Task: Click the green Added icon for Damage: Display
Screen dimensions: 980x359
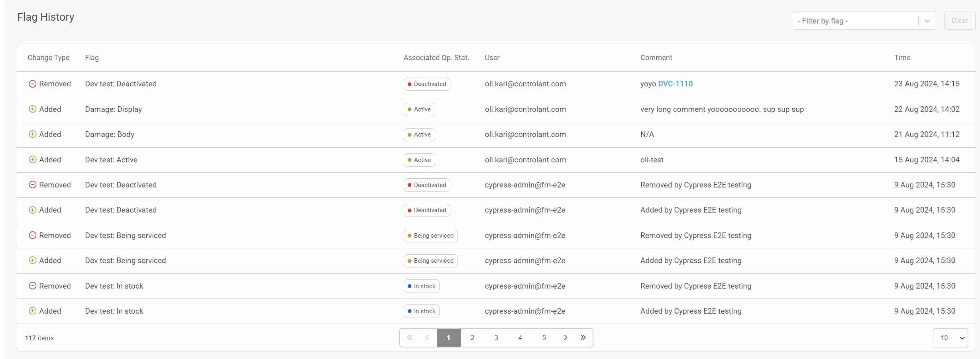Action: [33, 109]
